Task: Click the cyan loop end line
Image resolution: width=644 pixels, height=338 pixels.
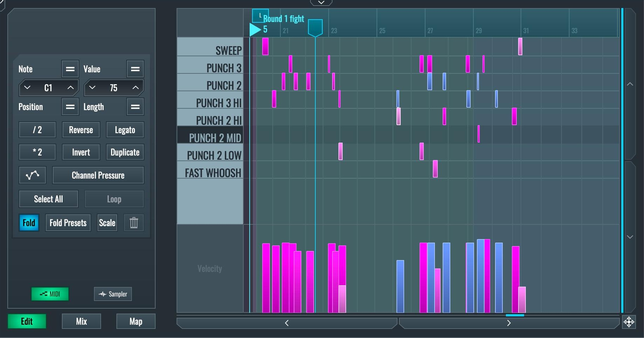Action: 622,161
